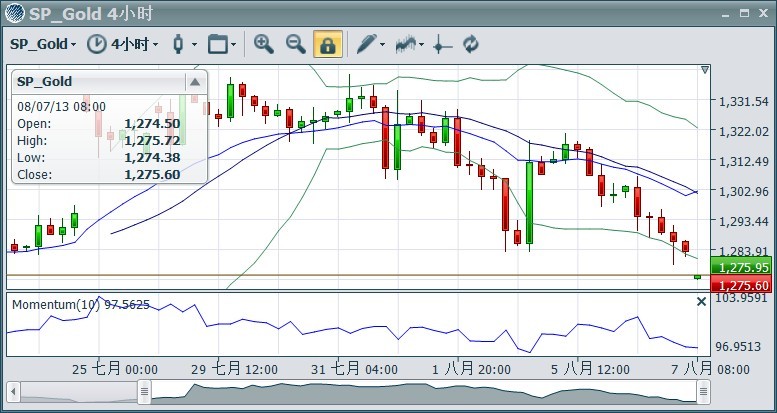The height and width of the screenshot is (413, 777).
Task: Click the left scrollbar arrow
Action: click(x=13, y=392)
